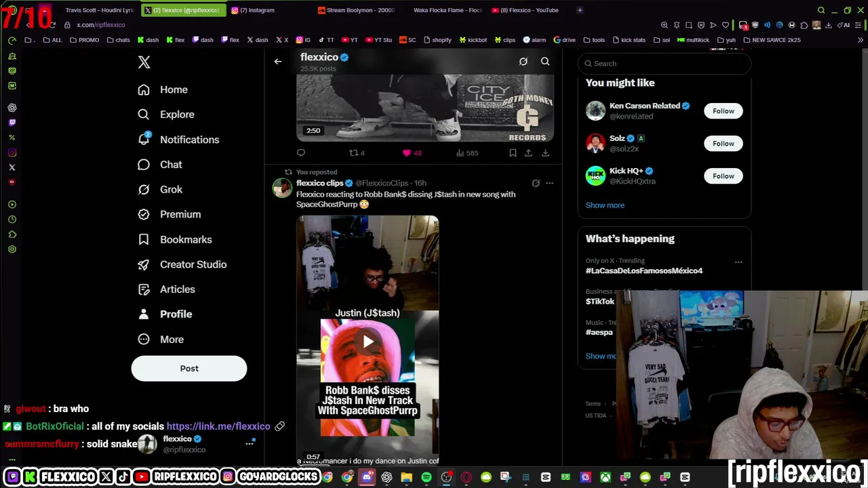868x488 pixels.
Task: Open account switcher menu beside @ripflexxico
Action: (250, 443)
